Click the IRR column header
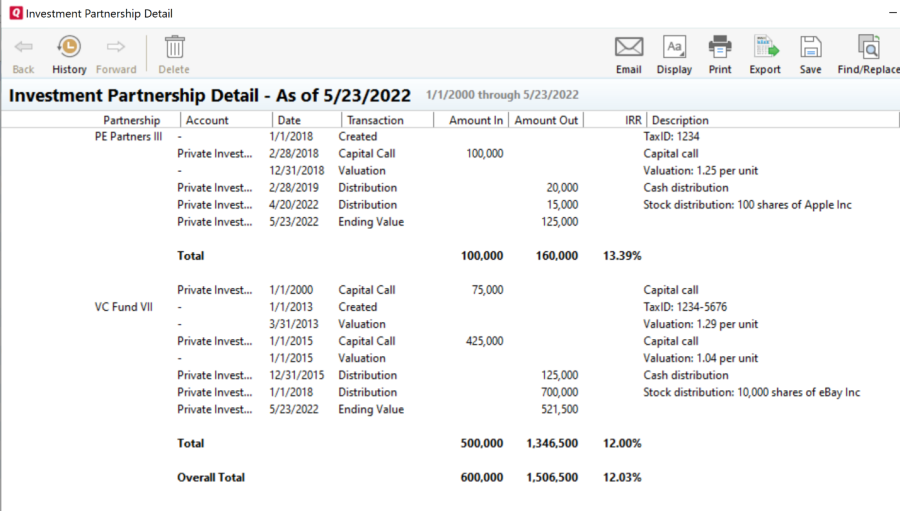Screen dimensions: 900x511 pos(632,120)
